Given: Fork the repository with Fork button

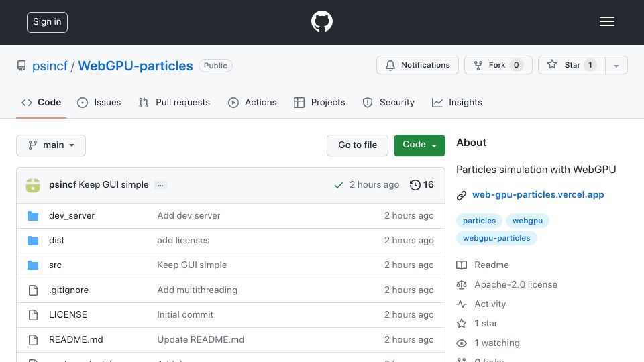Looking at the screenshot, I should point(498,65).
